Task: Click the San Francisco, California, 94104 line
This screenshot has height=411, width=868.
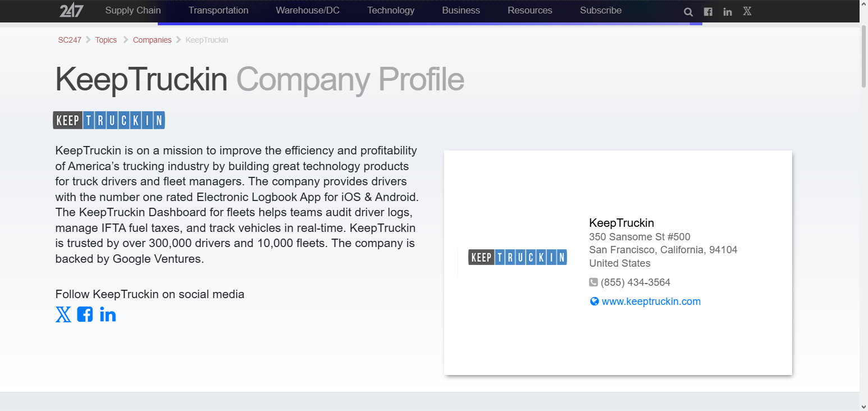Action: click(x=663, y=250)
